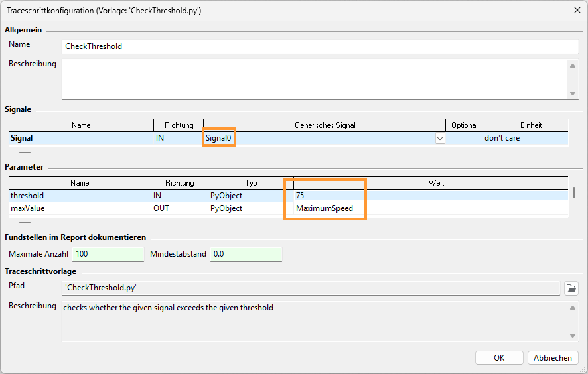Click PyObject type cell of threshold

[x=250, y=196]
